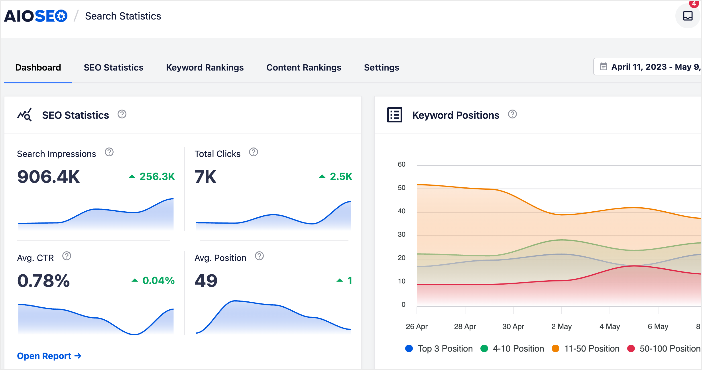Open the April 11, 2023 date range picker
This screenshot has height=370, width=702.
coord(648,67)
